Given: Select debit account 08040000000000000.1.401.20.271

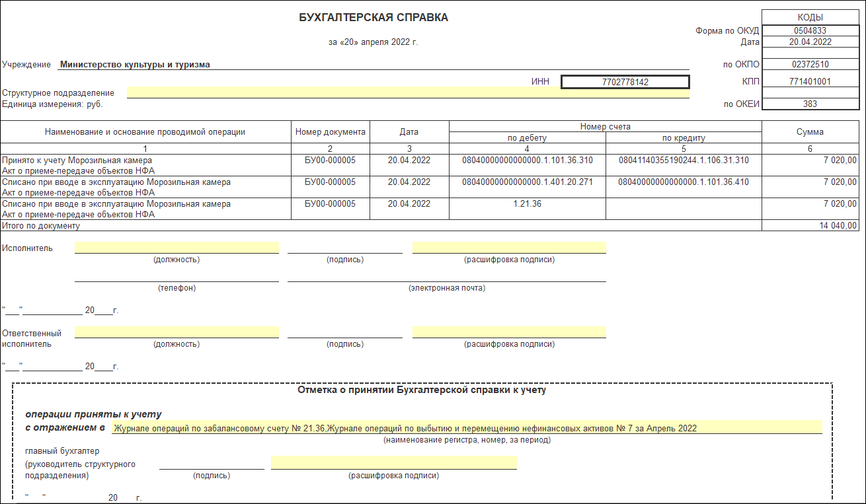Looking at the screenshot, I should [x=528, y=182].
